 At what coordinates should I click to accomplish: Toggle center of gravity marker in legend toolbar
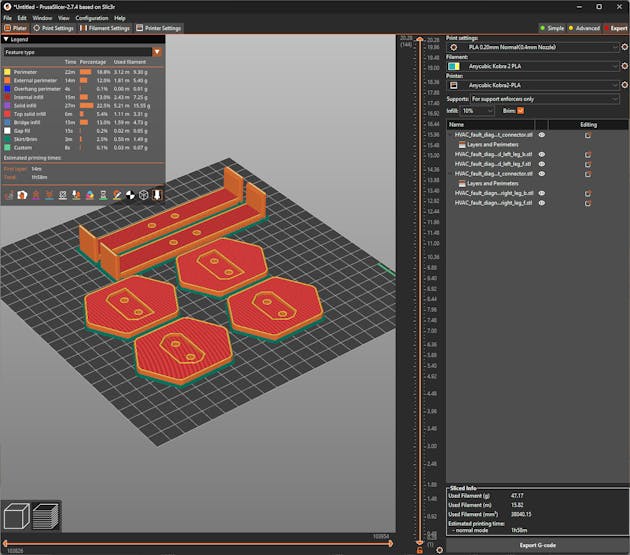pos(129,194)
